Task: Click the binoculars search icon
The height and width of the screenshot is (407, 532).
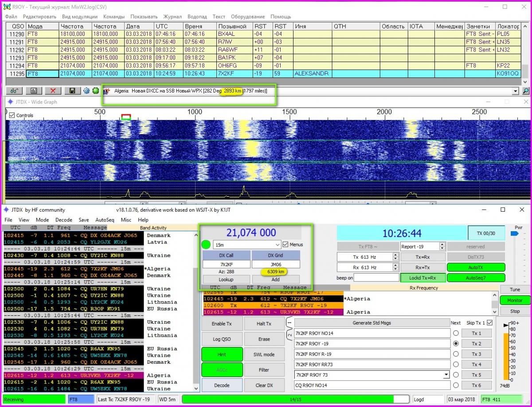Action: click(14, 91)
